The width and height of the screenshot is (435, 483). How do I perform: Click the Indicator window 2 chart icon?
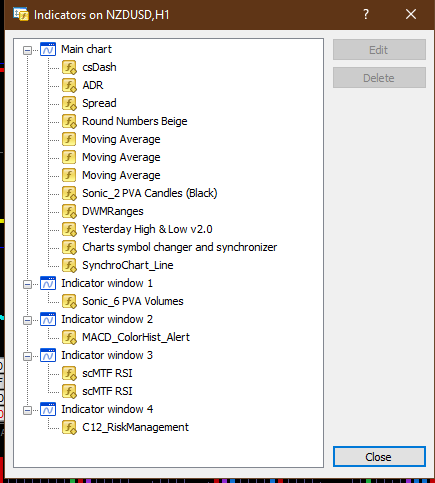tap(48, 319)
